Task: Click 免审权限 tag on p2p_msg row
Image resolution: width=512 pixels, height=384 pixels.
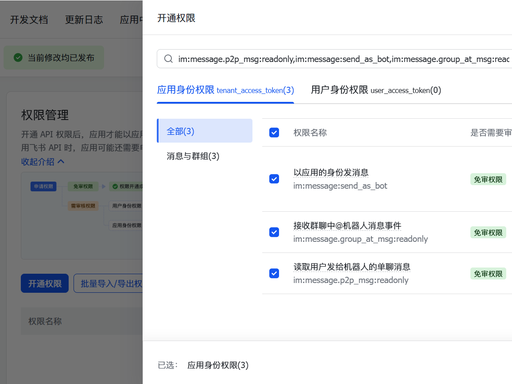Action: click(x=488, y=274)
